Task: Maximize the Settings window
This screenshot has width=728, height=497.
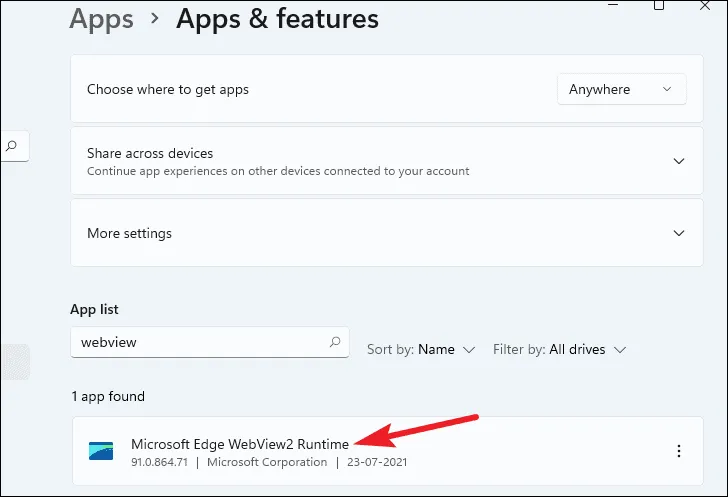Action: (x=659, y=6)
